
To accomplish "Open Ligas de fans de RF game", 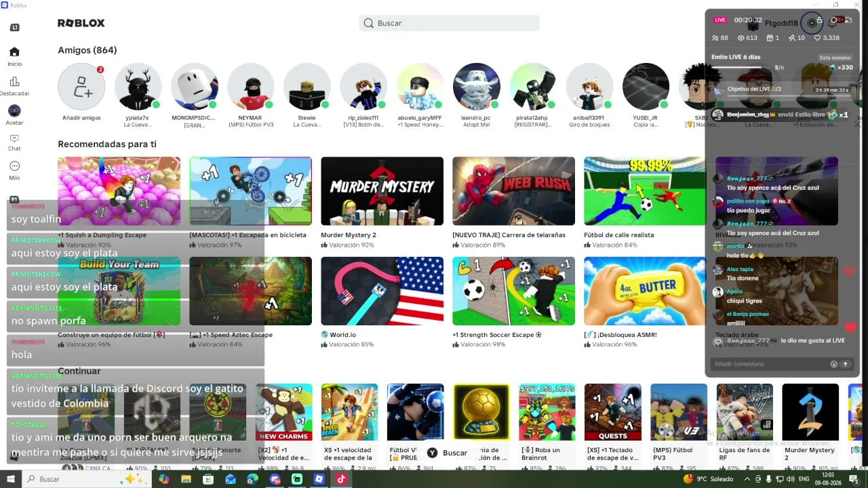I will [745, 412].
